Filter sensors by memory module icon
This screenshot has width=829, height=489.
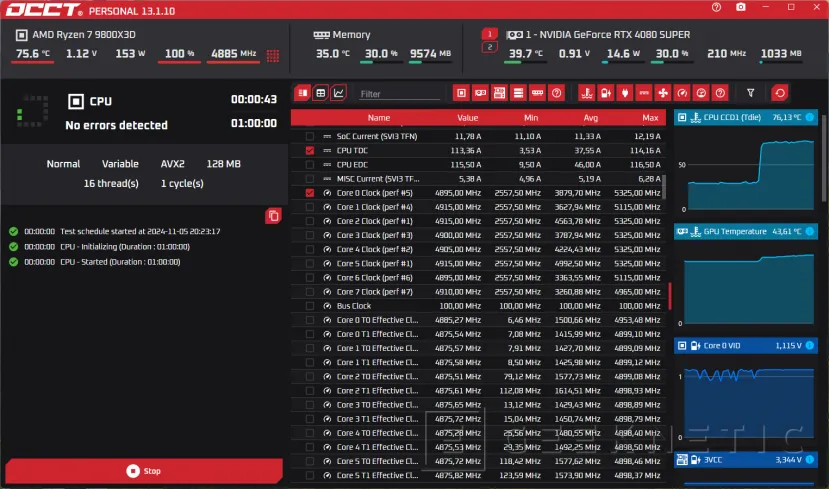click(x=537, y=93)
